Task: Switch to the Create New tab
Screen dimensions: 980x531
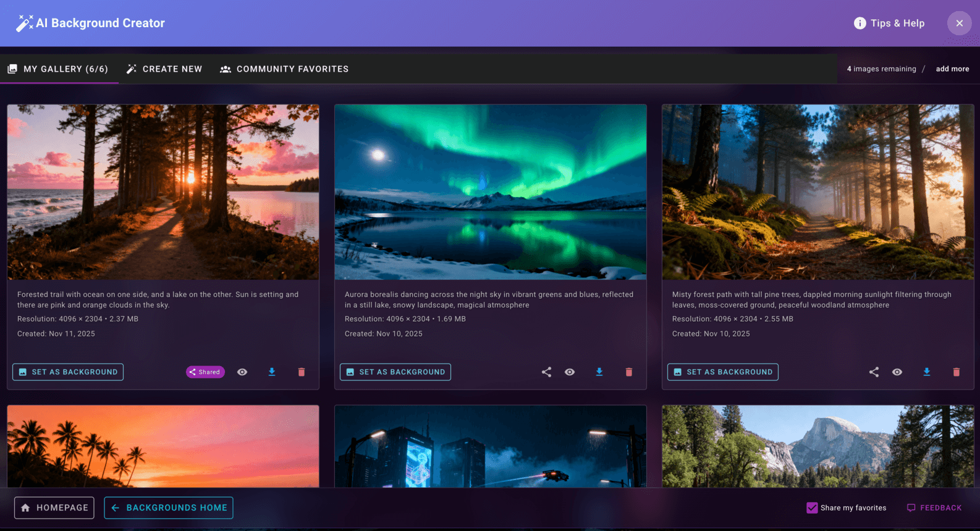Action: [164, 69]
